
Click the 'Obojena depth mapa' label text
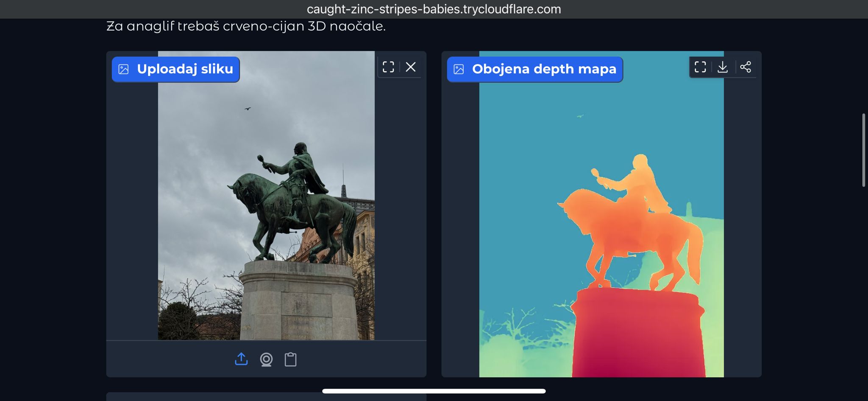tap(544, 69)
